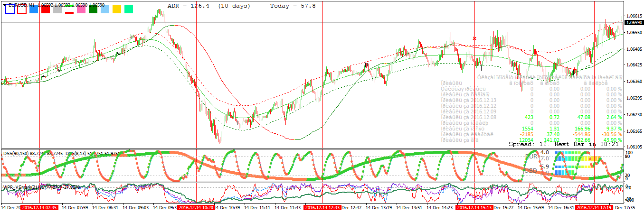Click the 782.66 profit cell
Screen dimensions: 644x213
582,140
